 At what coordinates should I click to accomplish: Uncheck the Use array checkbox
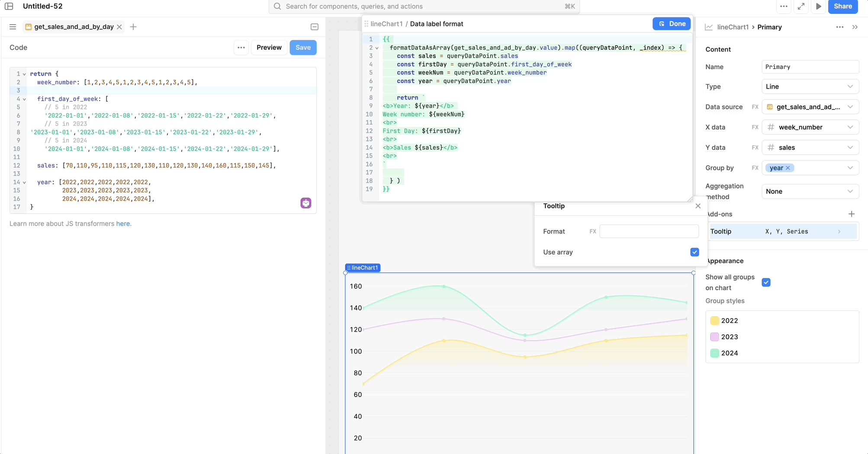[694, 252]
